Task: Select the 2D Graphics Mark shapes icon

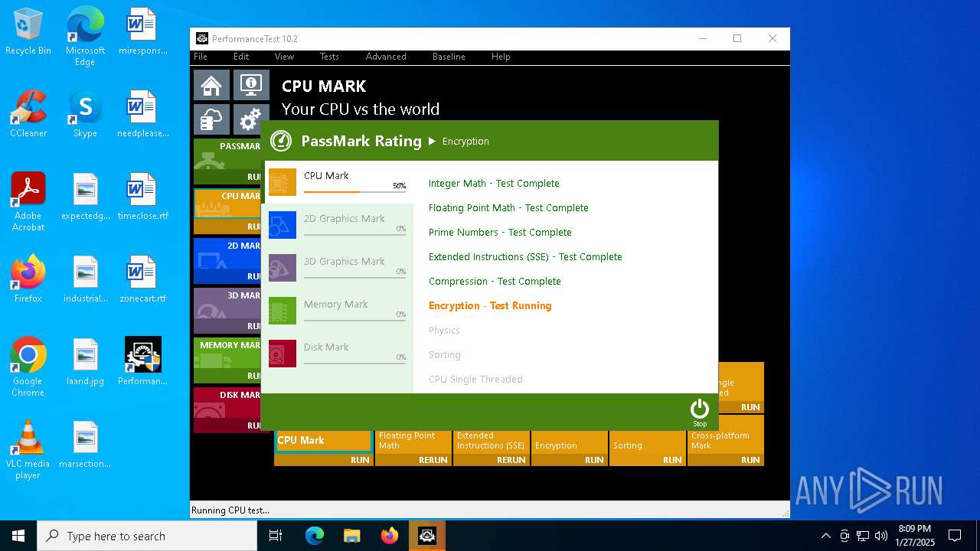Action: point(283,225)
